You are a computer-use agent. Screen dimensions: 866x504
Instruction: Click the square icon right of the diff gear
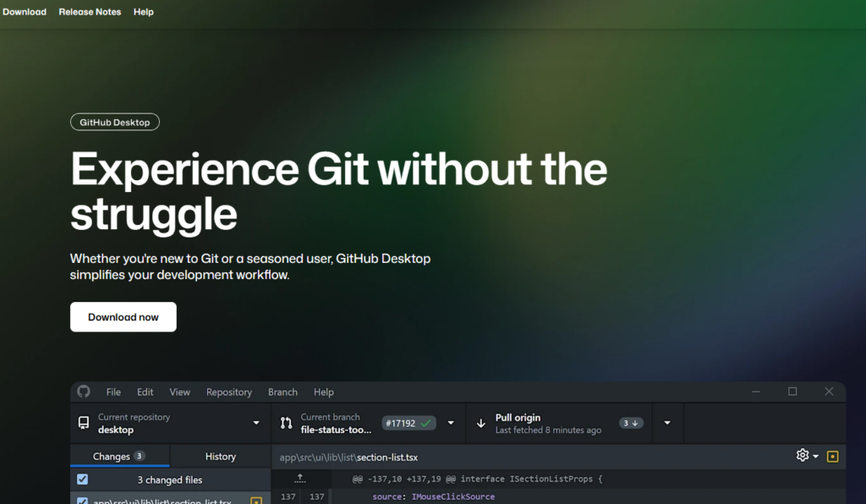coord(832,456)
